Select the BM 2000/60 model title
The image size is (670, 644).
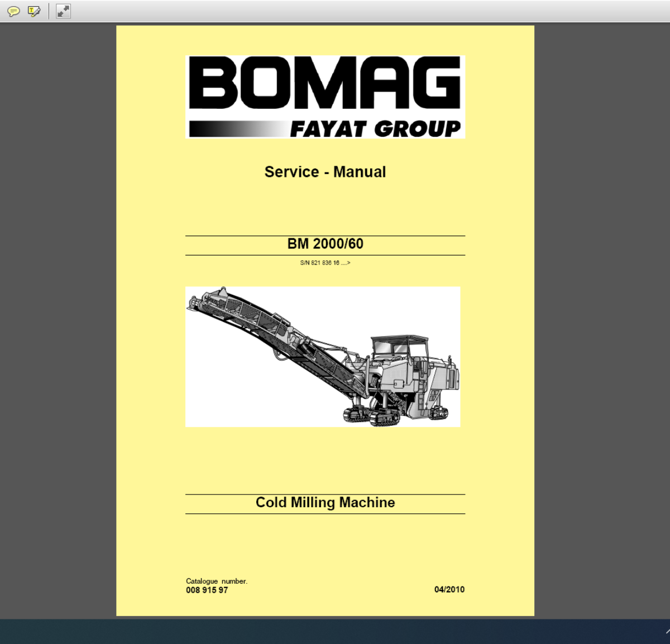point(325,244)
